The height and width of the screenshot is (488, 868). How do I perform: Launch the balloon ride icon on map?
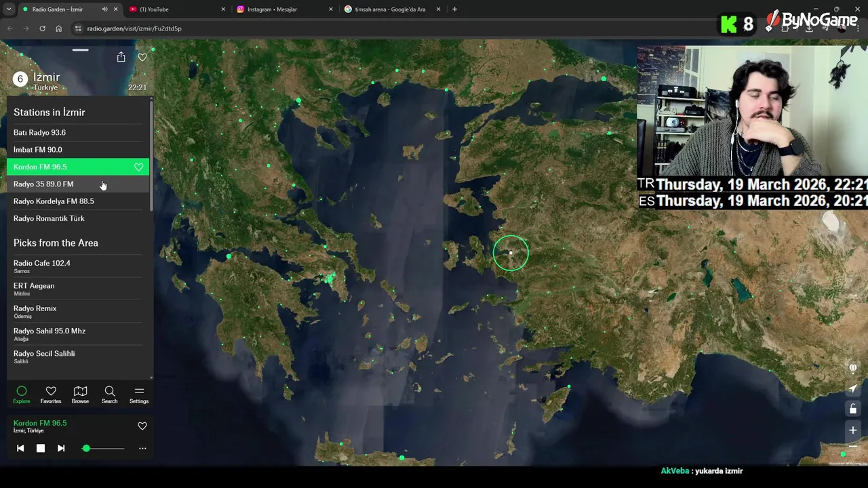click(853, 368)
